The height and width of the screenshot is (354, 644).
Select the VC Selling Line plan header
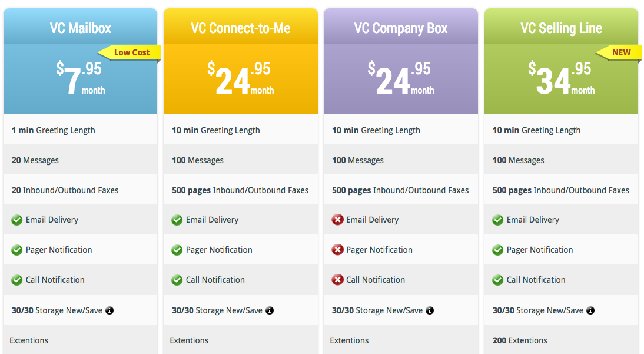[x=562, y=28]
